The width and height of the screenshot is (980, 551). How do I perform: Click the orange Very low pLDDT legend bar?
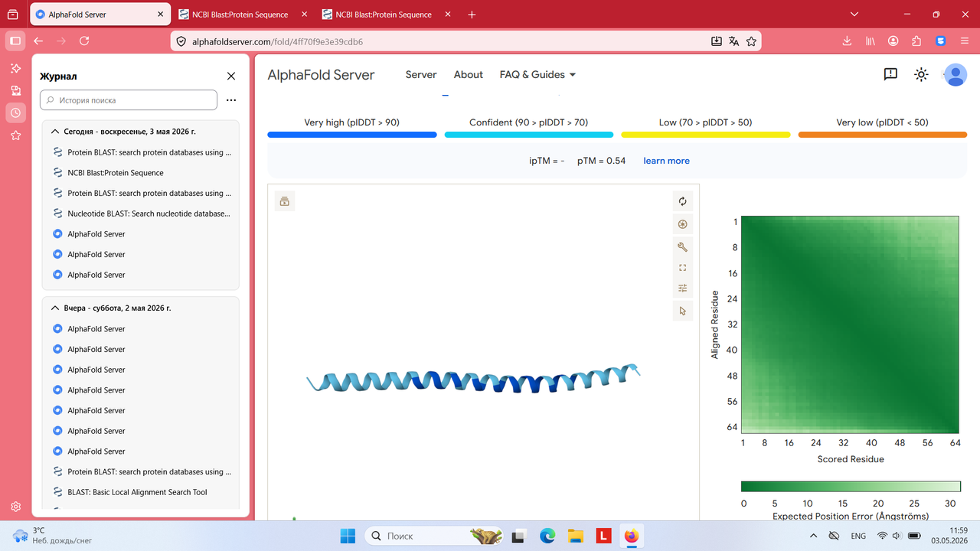883,135
